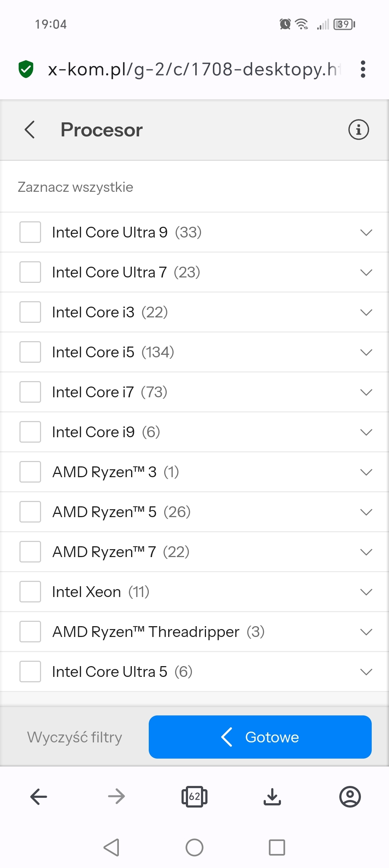Open the browser three-dot menu
This screenshot has height=868, width=389.
tap(363, 69)
